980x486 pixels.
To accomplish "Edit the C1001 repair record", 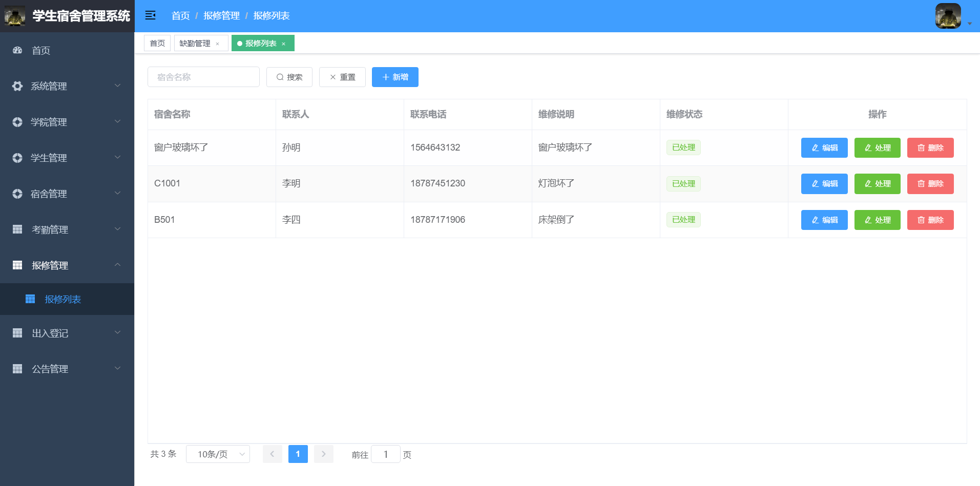I will (824, 184).
